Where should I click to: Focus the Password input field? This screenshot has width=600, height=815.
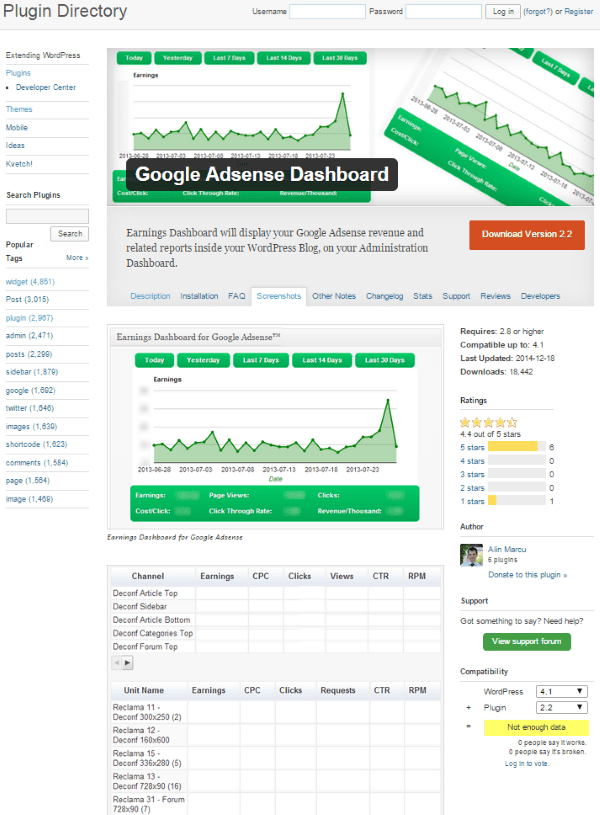(444, 11)
